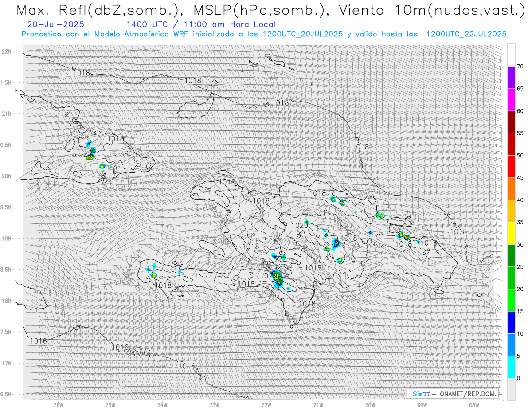
Task: Click the '74W' longitude label
Action: click(162, 405)
